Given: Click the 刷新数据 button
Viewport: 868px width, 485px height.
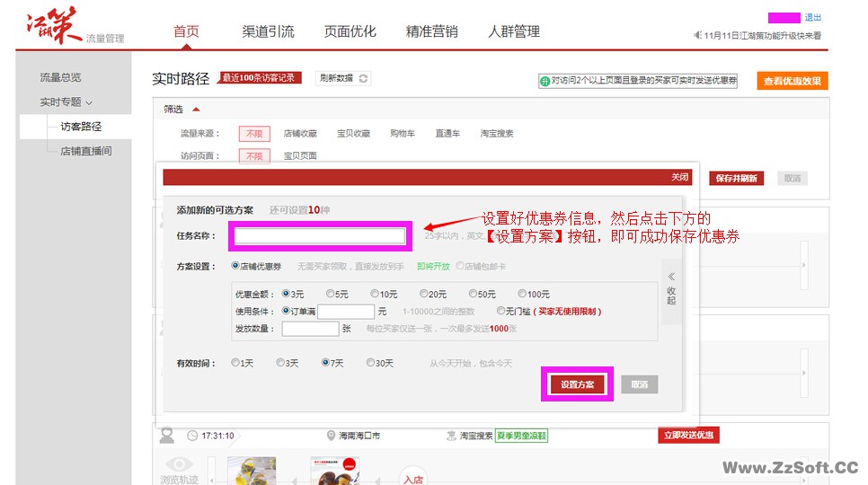Looking at the screenshot, I should point(342,78).
